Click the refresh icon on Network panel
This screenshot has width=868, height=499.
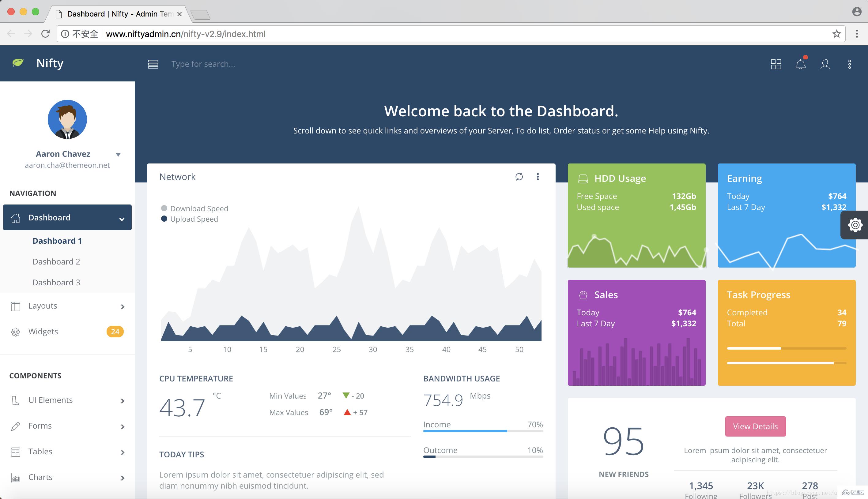pos(519,176)
